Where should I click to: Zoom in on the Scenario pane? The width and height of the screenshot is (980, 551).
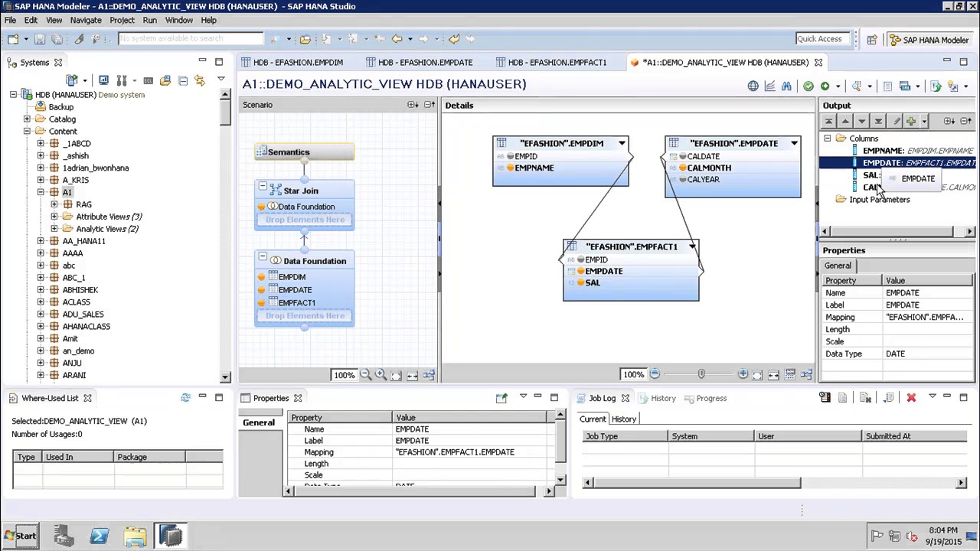(x=381, y=375)
